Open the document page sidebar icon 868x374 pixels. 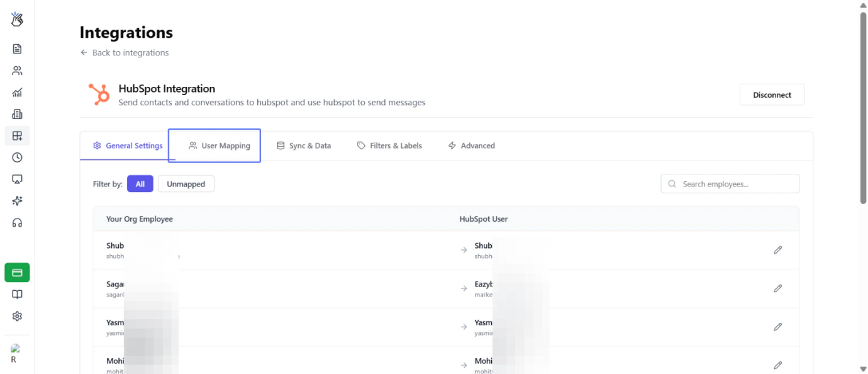tap(17, 49)
